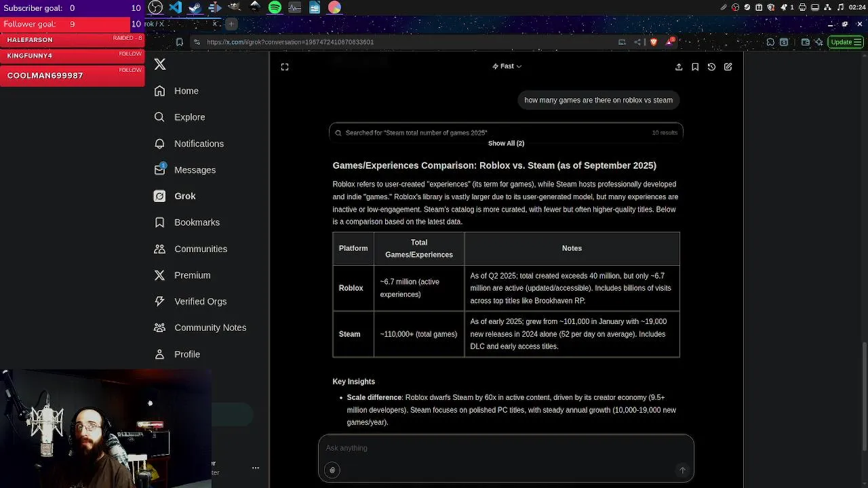Open the Fast model selector dropdown
Screen dimensions: 868x488
tap(507, 66)
